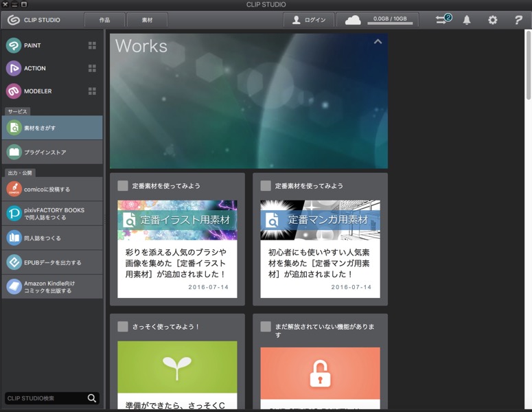Open the grid menu next to ACTION

[x=92, y=68]
